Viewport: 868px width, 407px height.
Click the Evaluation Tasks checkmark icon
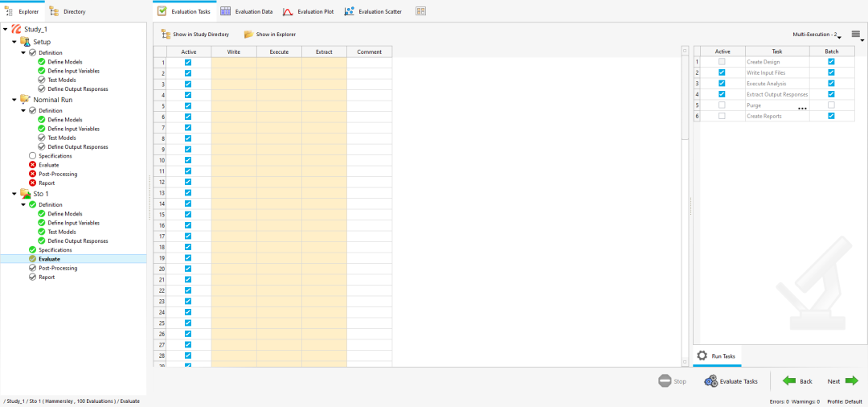162,11
